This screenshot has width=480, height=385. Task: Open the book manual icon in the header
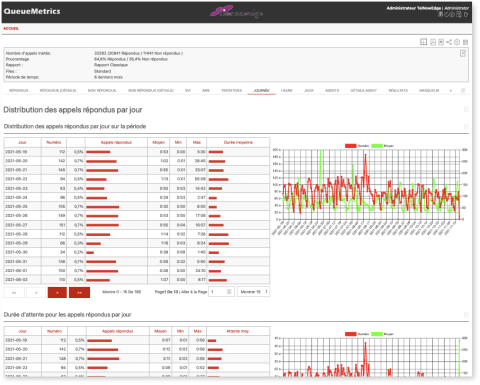click(440, 14)
